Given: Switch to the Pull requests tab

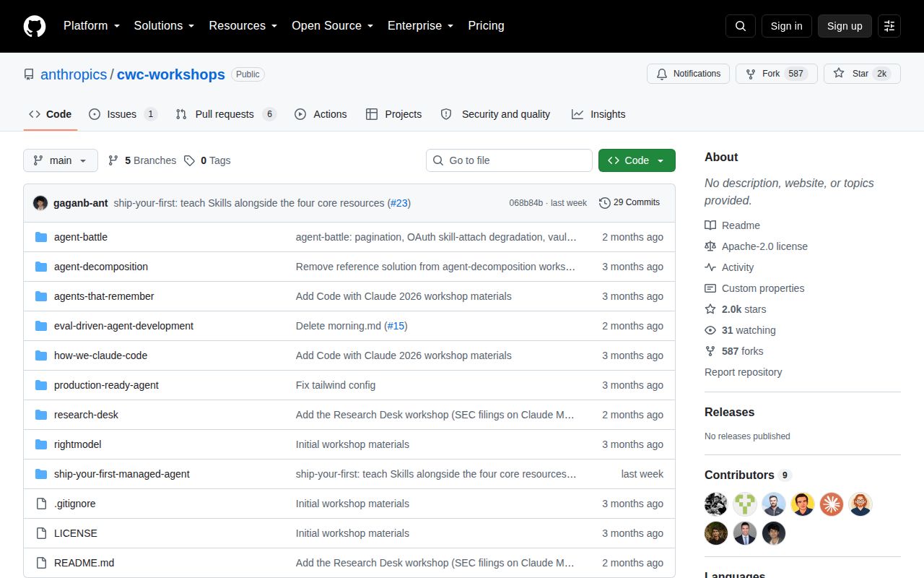Looking at the screenshot, I should tap(226, 114).
